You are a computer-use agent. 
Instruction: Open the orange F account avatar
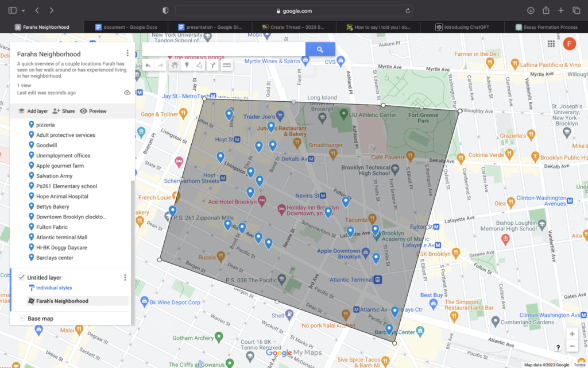coord(569,44)
